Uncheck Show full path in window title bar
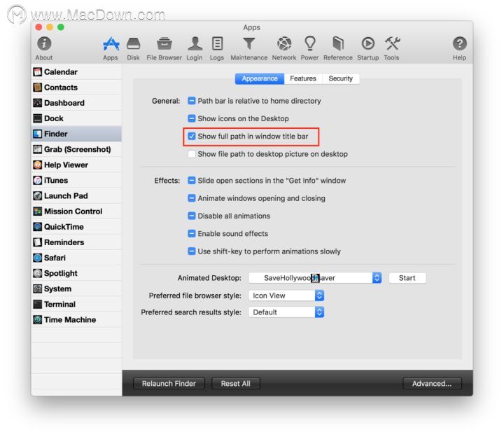This screenshot has height=437, width=504. pyautogui.click(x=192, y=137)
